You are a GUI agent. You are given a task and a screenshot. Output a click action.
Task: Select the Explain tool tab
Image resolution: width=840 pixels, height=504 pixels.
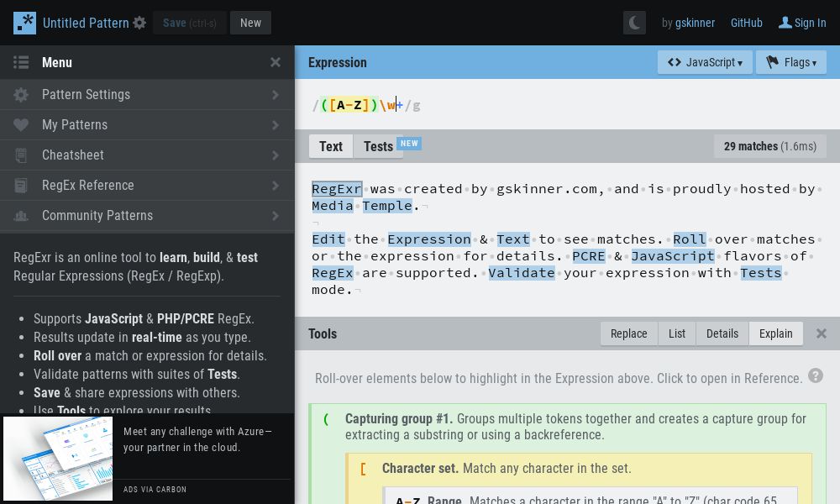click(x=775, y=333)
